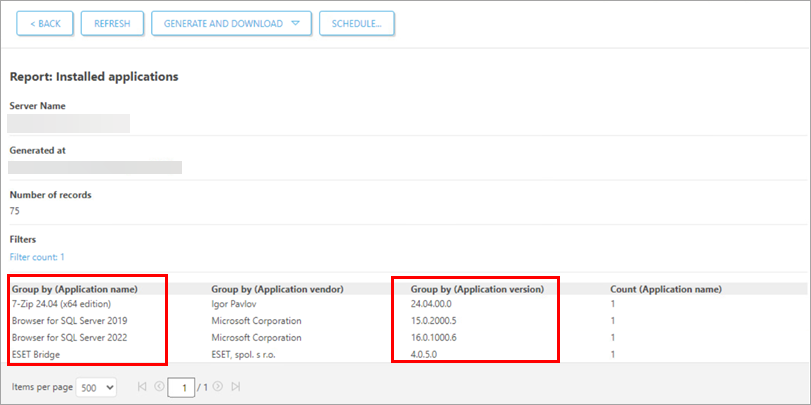Screen dimensions: 811x405
Task: Open Generate and Download dropdown arrow
Action: click(295, 24)
